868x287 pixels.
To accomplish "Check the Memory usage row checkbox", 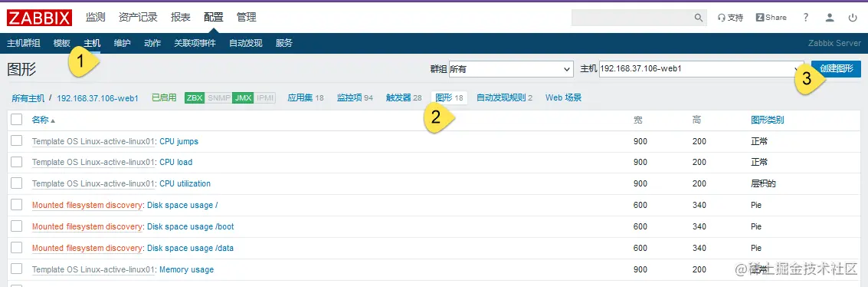I will point(17,269).
